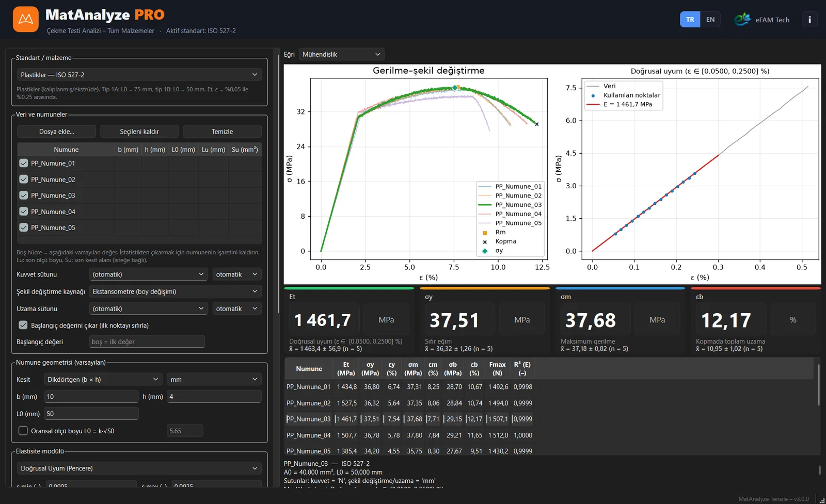The width and height of the screenshot is (826, 504).
Task: Select the PP_Numune_04 results row
Action: click(409, 435)
